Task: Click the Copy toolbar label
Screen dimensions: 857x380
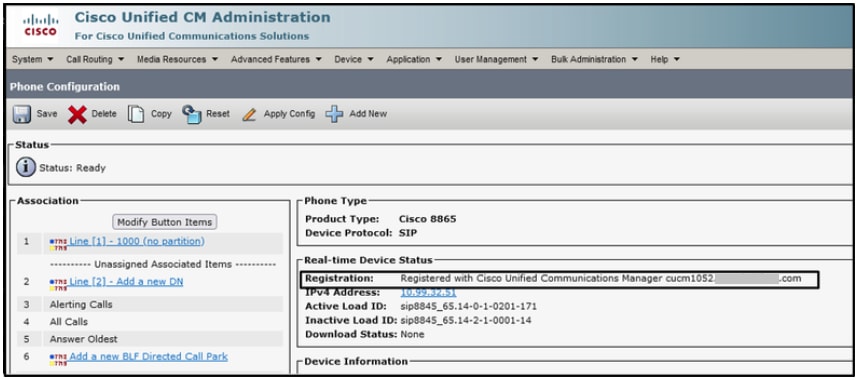Action: (161, 114)
